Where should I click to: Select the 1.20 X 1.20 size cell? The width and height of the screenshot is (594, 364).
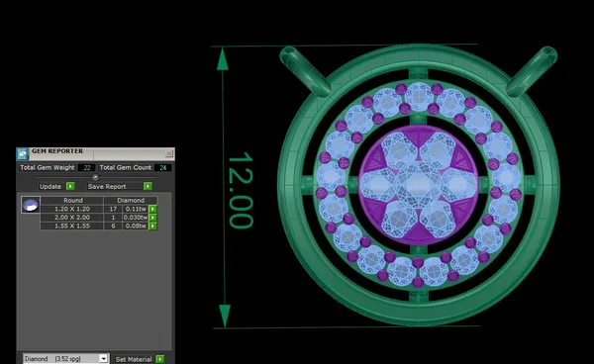click(72, 209)
